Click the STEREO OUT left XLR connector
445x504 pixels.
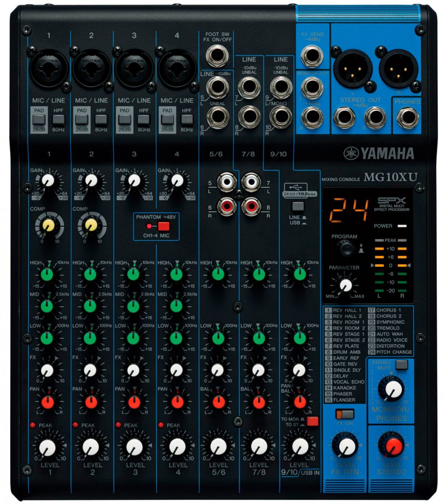353,69
